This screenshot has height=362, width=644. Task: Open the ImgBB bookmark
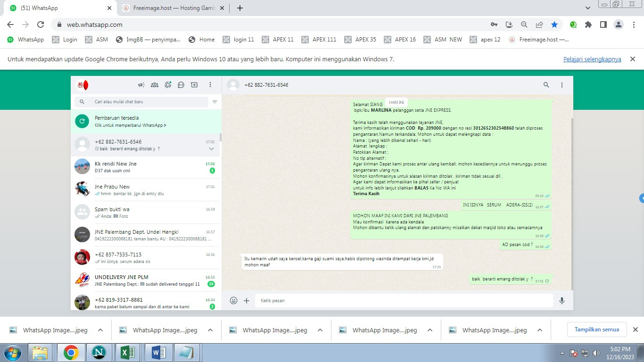pos(148,40)
